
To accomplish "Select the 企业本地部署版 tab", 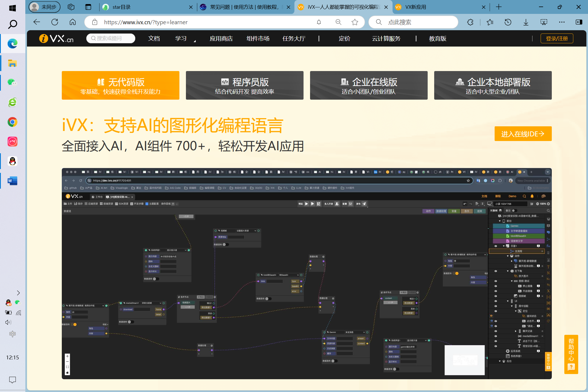I will tap(493, 85).
